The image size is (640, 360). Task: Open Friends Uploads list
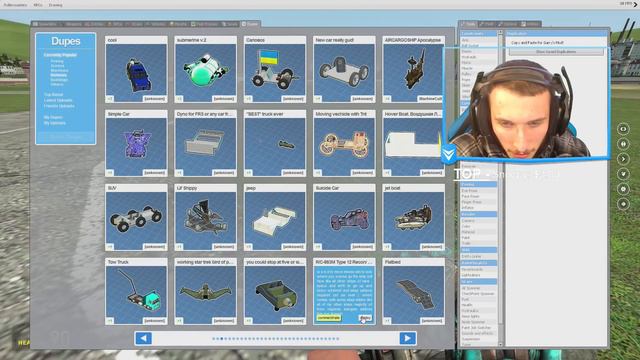pyautogui.click(x=59, y=106)
